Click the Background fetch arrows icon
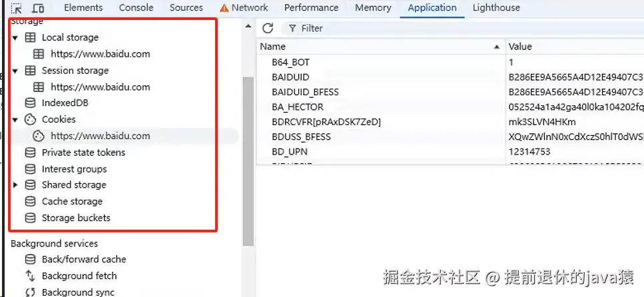The image size is (644, 297). [x=30, y=276]
